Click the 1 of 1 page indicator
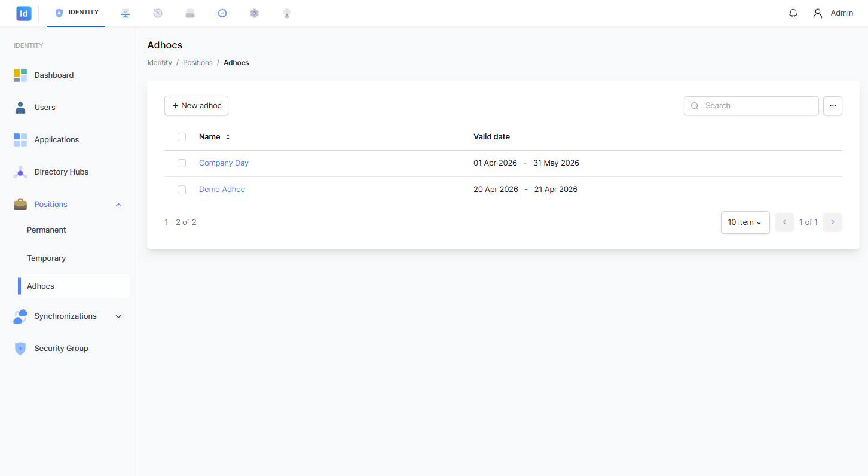The image size is (868, 476). pyautogui.click(x=808, y=222)
